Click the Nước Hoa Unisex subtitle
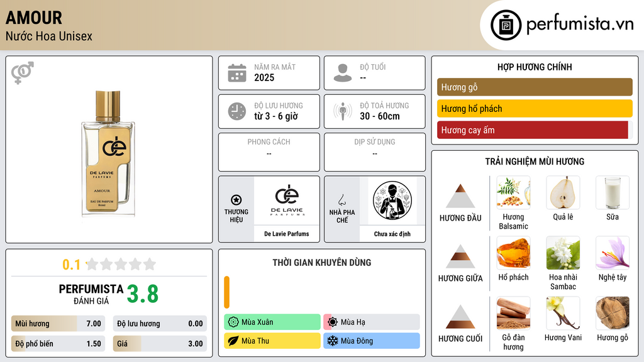 [x=49, y=36]
